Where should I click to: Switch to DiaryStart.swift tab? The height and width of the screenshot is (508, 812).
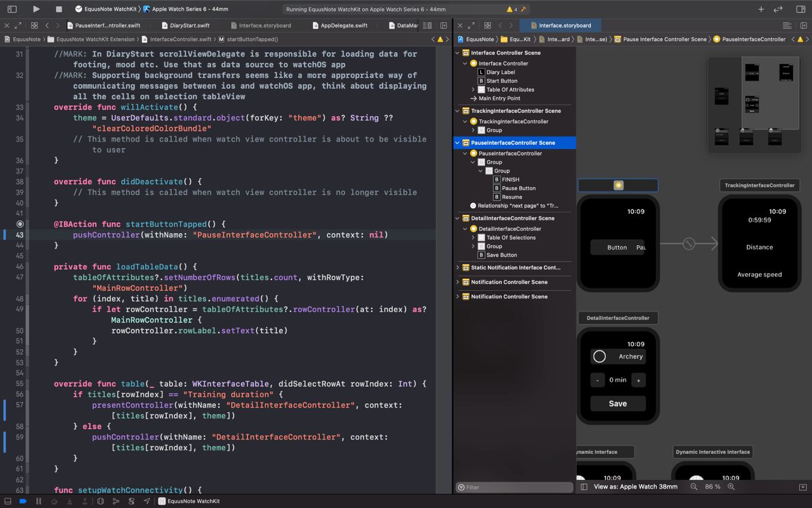pyautogui.click(x=185, y=25)
